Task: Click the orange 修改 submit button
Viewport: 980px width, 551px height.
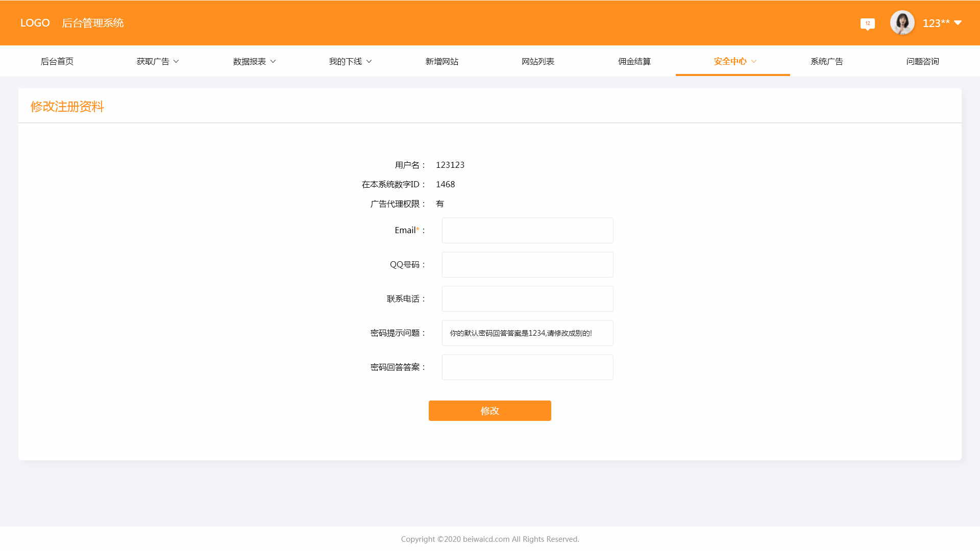Action: point(489,411)
